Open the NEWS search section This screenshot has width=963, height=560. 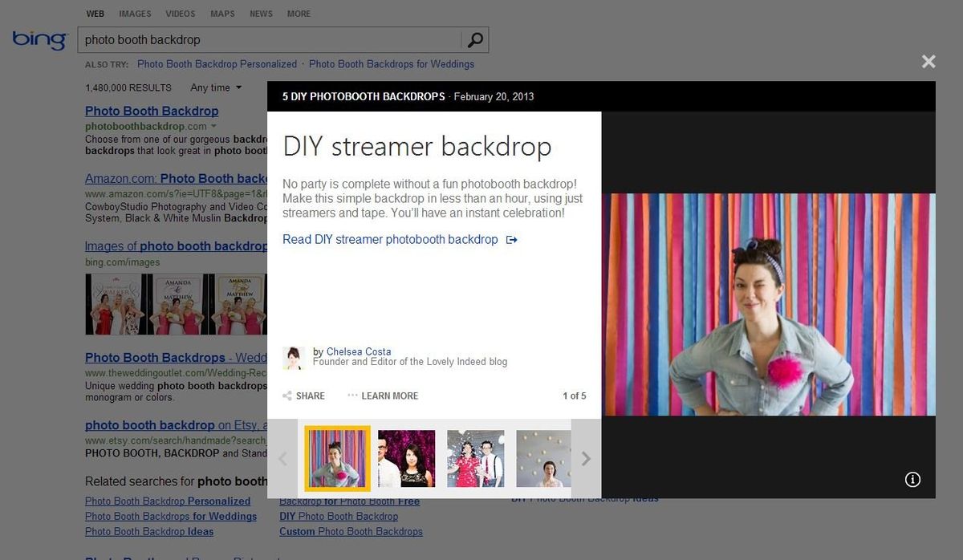261,14
